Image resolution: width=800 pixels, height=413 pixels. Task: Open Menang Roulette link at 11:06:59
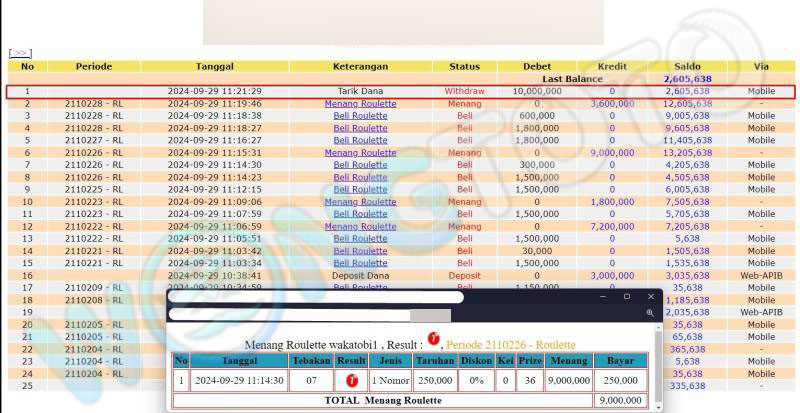pos(360,226)
